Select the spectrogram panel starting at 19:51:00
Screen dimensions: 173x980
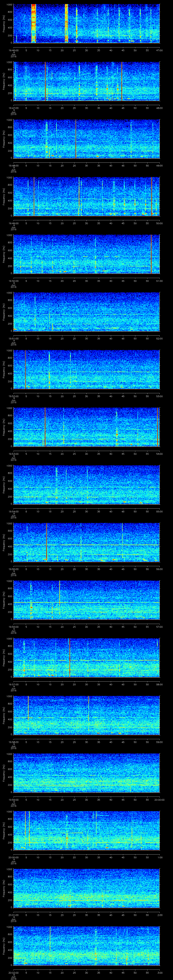click(87, 312)
